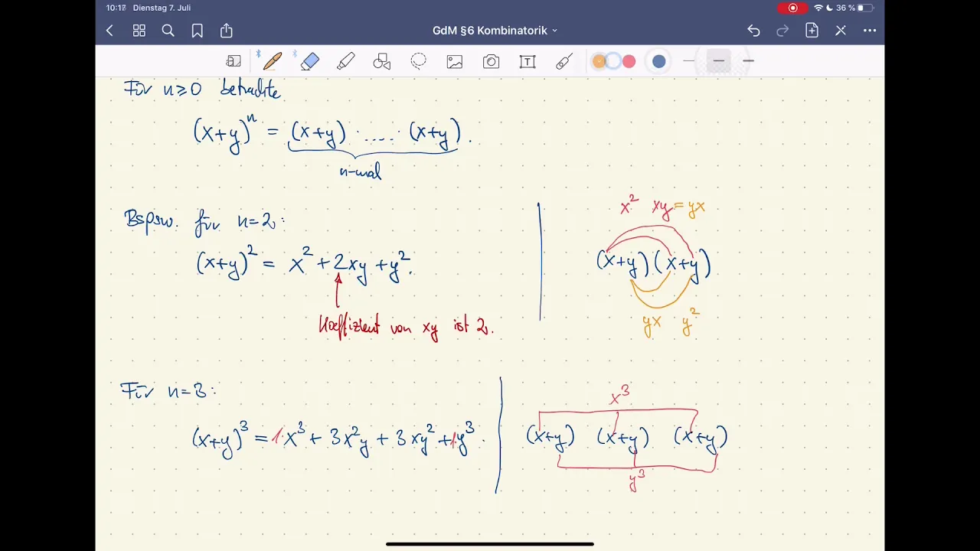Tap the status bar clock showing 10:17
Viewport: 980px width, 551px height.
[x=116, y=8]
